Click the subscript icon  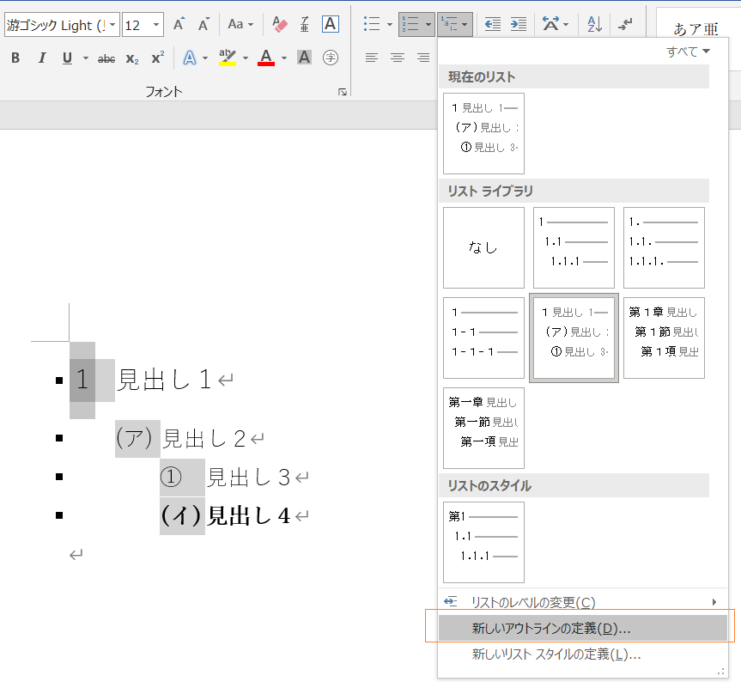(131, 58)
